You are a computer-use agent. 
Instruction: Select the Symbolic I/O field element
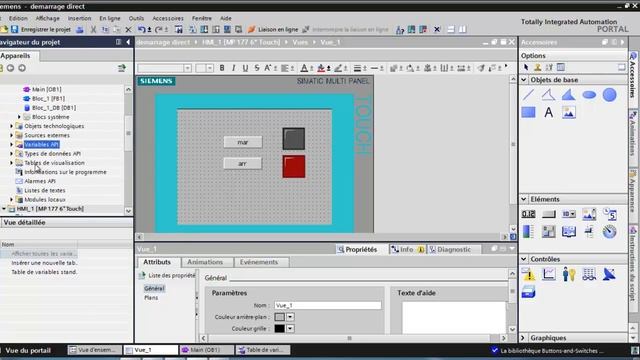(569, 214)
